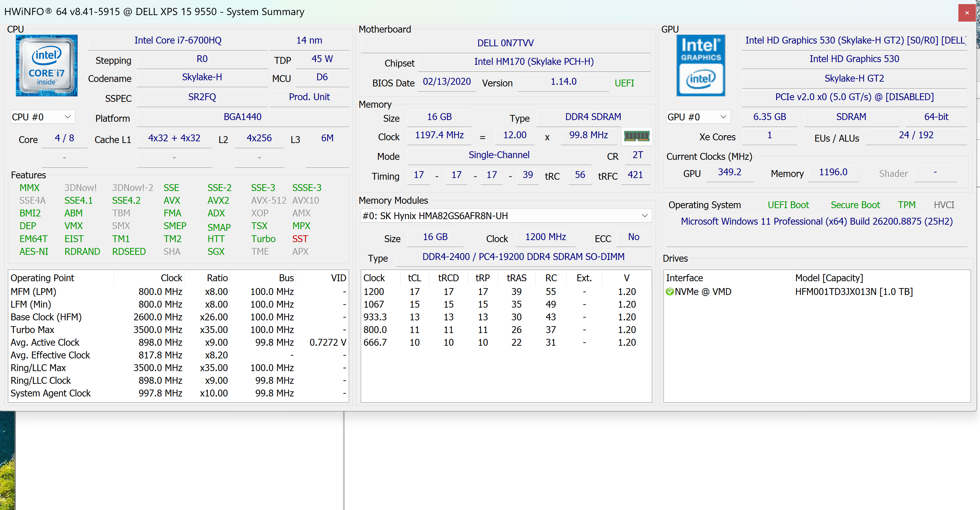Click the 'Secure Boot' status label
This screenshot has width=980, height=510.
(855, 205)
